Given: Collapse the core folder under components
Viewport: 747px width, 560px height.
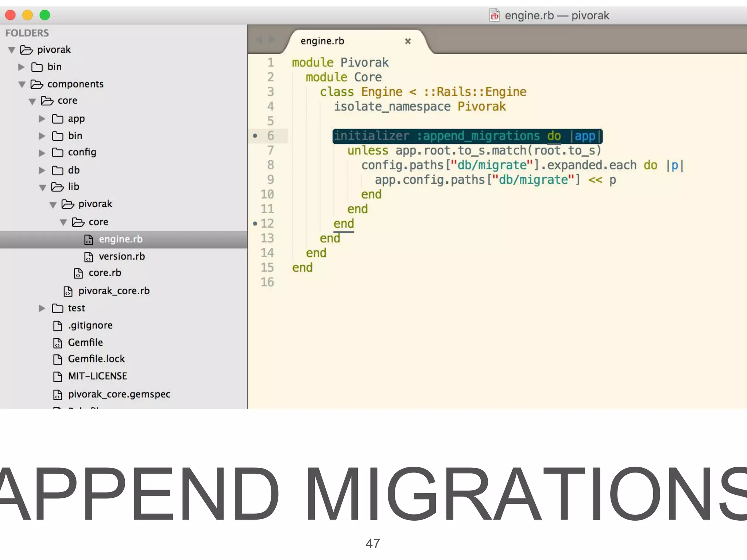Looking at the screenshot, I should tap(32, 101).
